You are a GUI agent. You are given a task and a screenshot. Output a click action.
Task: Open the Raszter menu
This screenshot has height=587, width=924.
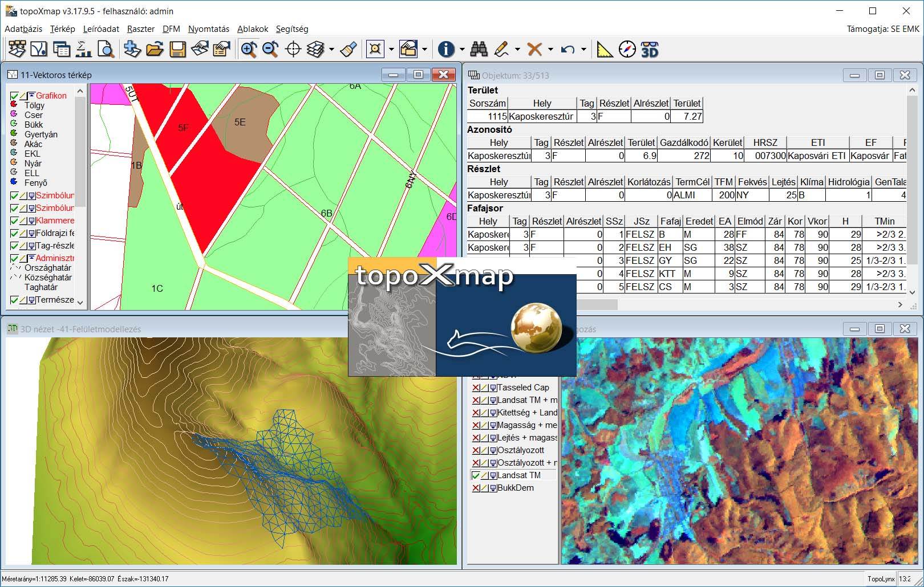141,28
